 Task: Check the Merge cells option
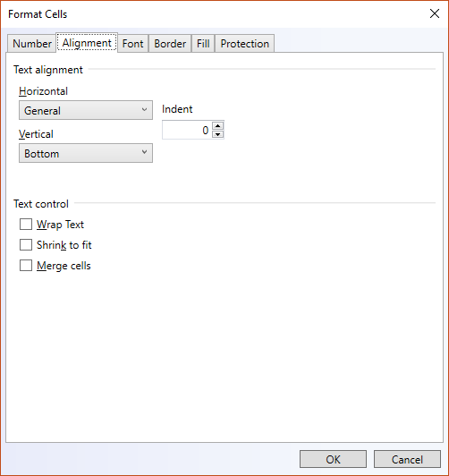point(26,266)
